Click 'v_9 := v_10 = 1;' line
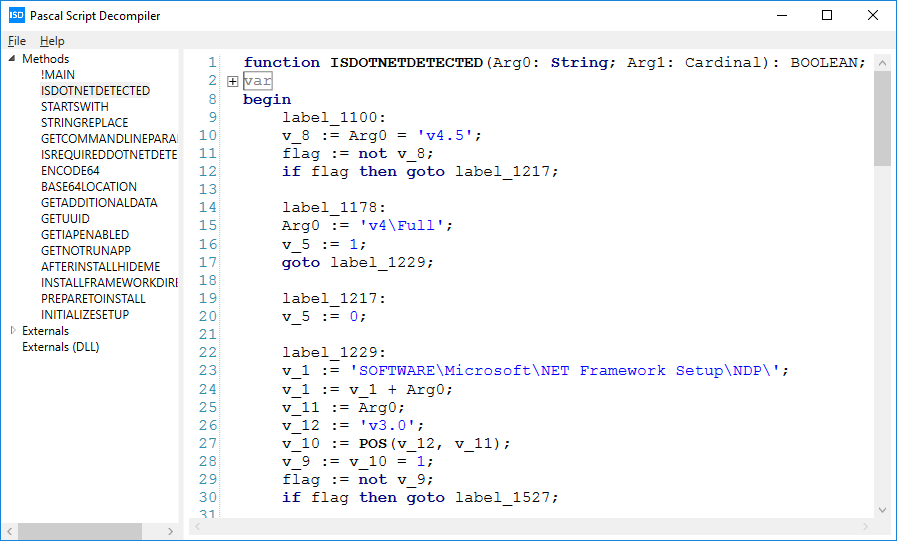 (358, 462)
